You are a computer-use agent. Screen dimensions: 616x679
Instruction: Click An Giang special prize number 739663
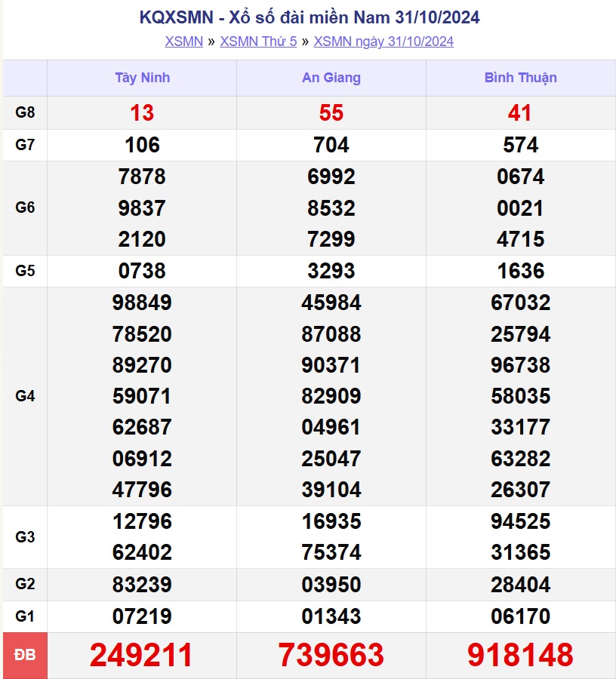331,655
